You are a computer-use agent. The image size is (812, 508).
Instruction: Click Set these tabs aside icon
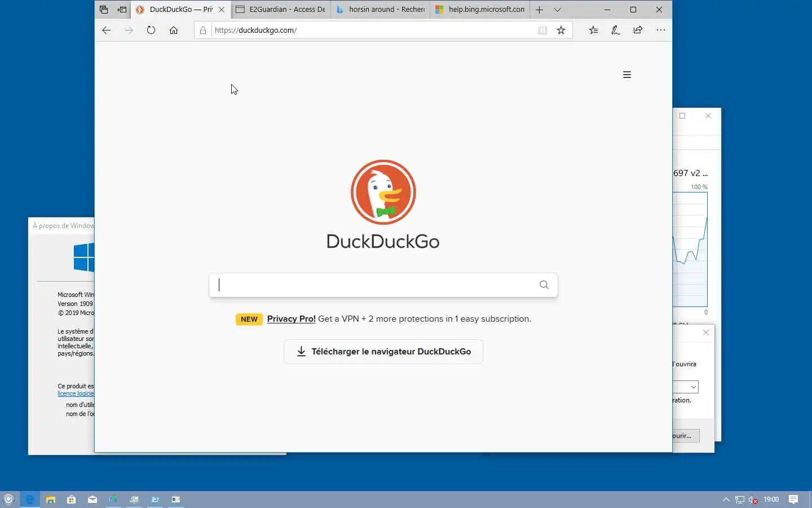[x=122, y=10]
